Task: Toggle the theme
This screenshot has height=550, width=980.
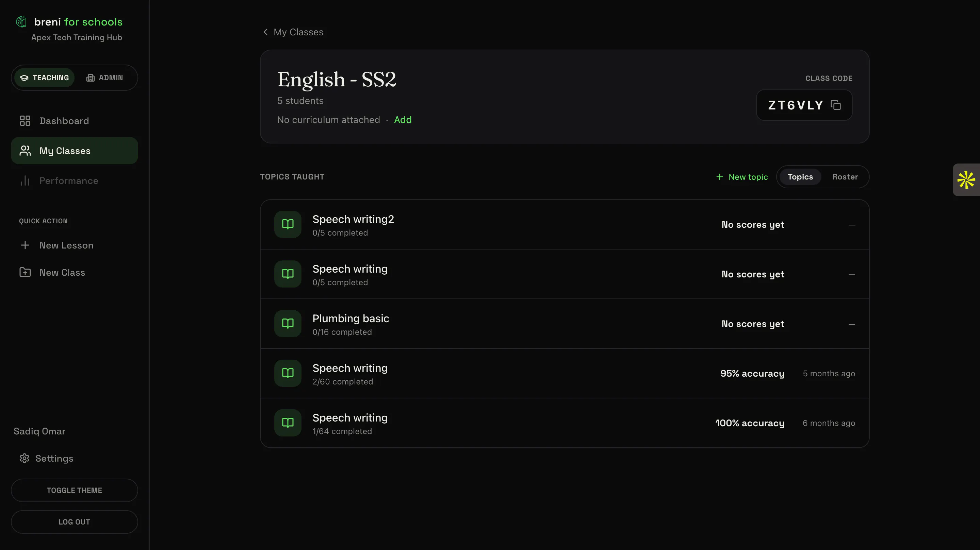Action: 75,490
